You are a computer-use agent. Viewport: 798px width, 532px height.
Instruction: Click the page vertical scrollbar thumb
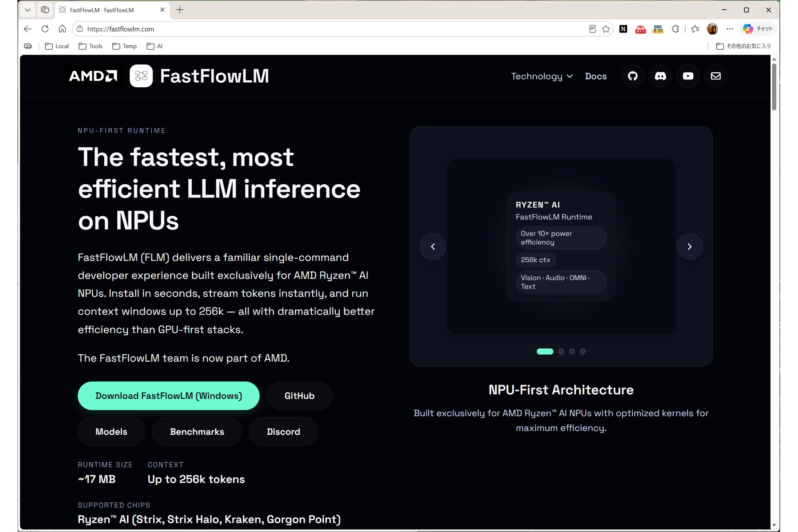click(x=774, y=86)
